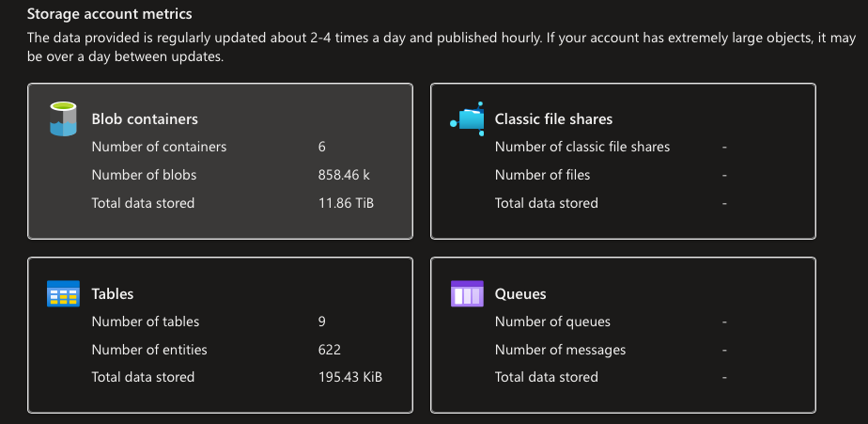Open the Blob containers heading
The height and width of the screenshot is (424, 868).
(x=145, y=119)
